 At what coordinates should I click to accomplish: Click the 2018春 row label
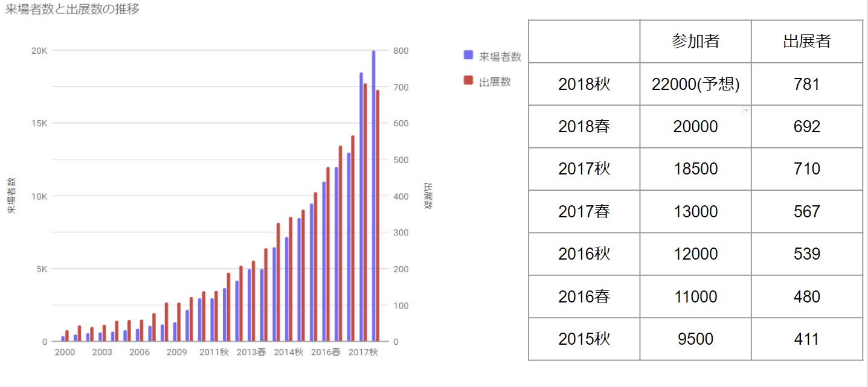pos(584,127)
